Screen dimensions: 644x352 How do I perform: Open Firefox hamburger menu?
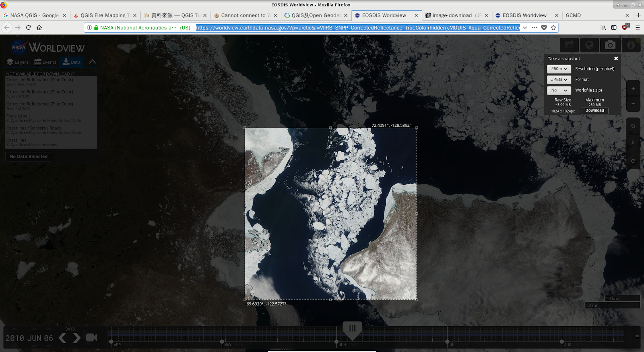638,27
